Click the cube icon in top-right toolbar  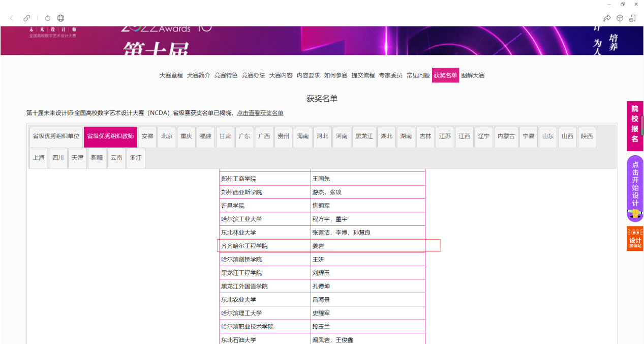[x=620, y=18]
